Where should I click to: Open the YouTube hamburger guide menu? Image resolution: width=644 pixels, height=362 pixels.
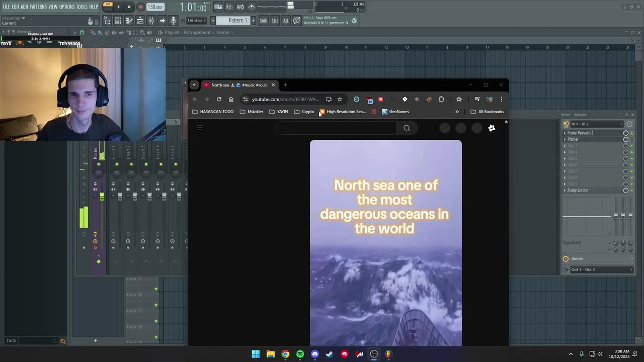200,128
